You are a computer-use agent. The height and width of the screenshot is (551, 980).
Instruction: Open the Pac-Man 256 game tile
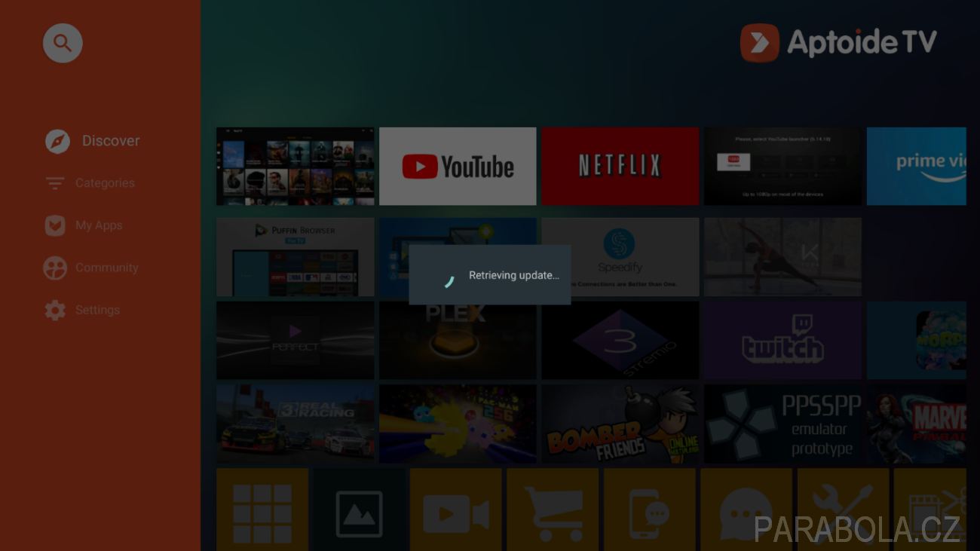458,424
